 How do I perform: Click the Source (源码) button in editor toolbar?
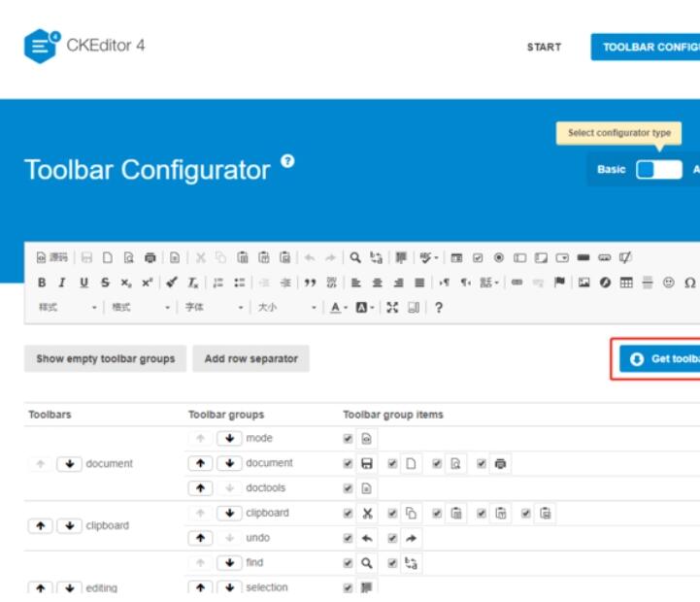click(x=51, y=257)
